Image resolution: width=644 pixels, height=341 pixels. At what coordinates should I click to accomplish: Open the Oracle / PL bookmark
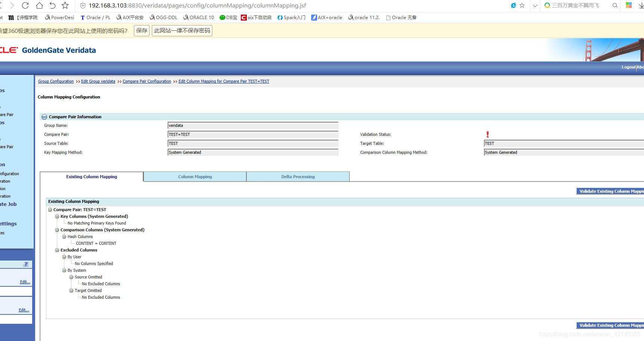95,17
